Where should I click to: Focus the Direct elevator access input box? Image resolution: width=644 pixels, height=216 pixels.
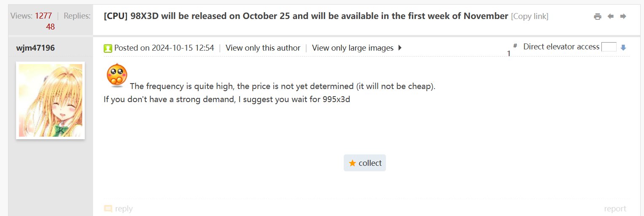(609, 47)
